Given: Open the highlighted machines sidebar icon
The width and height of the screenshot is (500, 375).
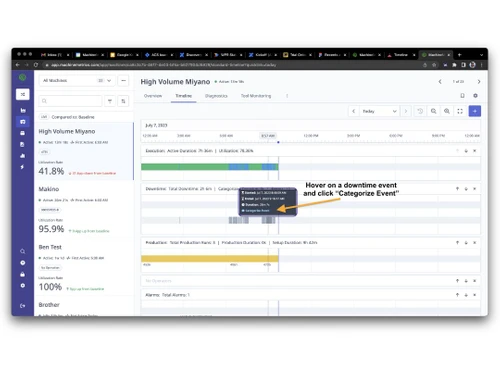Looking at the screenshot, I should [23, 122].
